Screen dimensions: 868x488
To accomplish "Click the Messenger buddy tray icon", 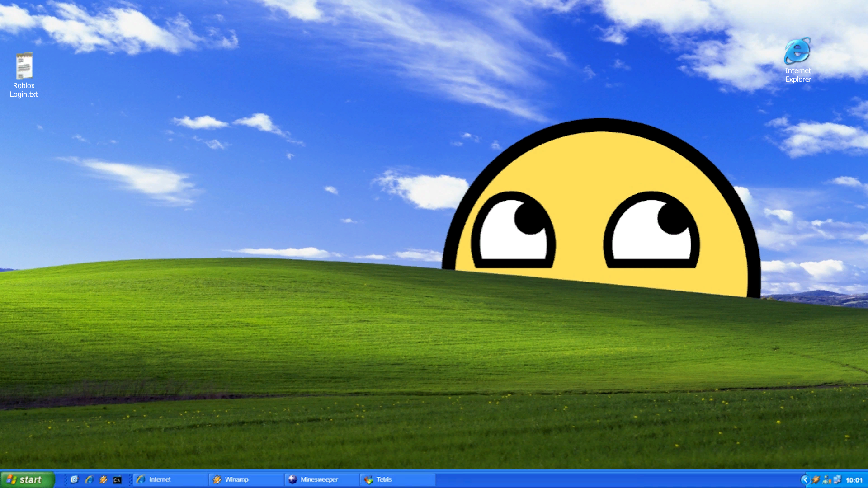I will click(x=827, y=480).
